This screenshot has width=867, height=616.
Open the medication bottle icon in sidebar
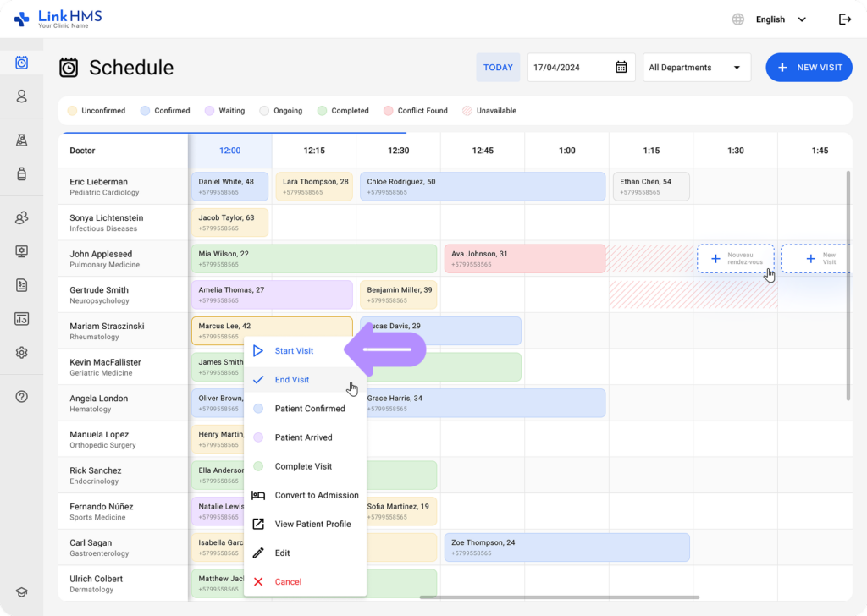point(21,174)
